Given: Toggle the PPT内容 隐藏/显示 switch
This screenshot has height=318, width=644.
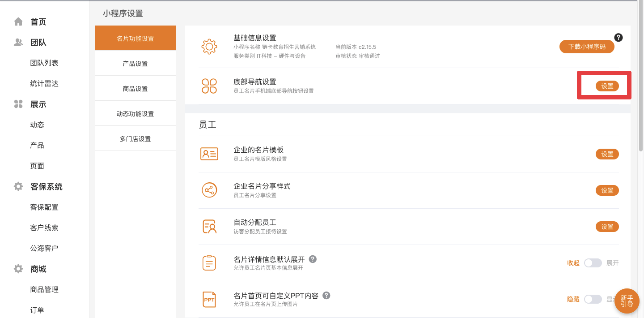Looking at the screenshot, I should (593, 299).
